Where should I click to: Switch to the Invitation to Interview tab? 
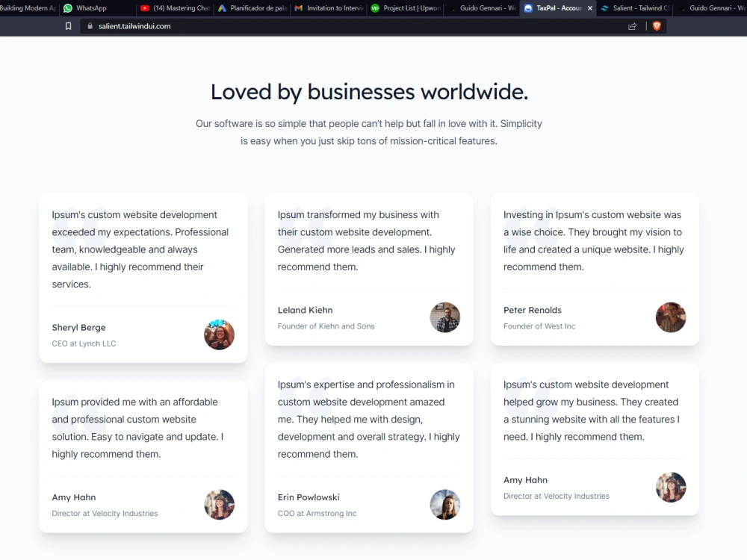[328, 8]
